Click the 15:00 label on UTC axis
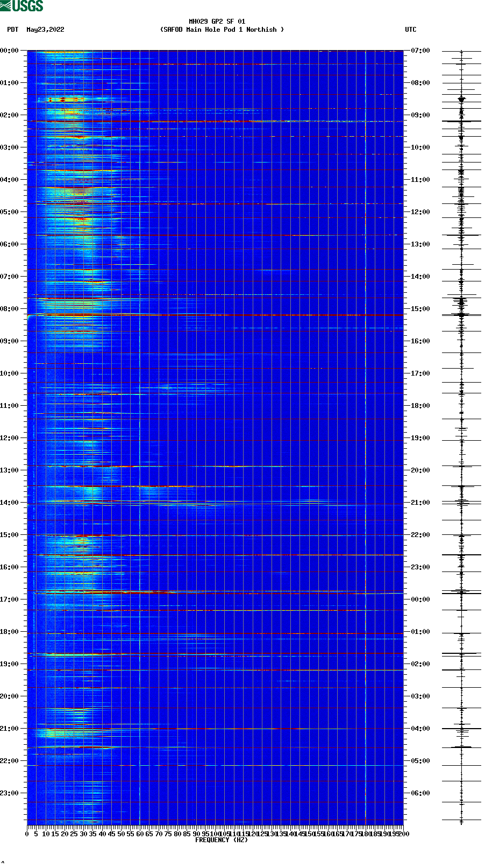 pos(420,309)
